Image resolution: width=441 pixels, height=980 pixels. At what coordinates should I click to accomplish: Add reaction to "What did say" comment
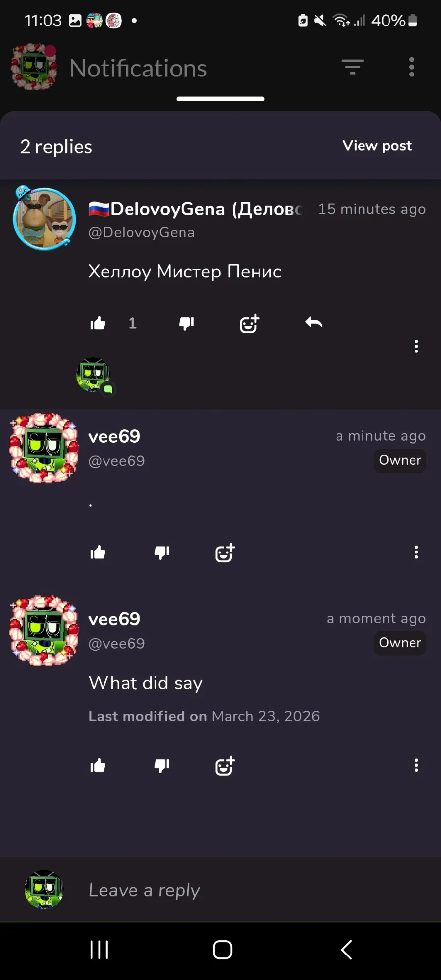tap(225, 766)
